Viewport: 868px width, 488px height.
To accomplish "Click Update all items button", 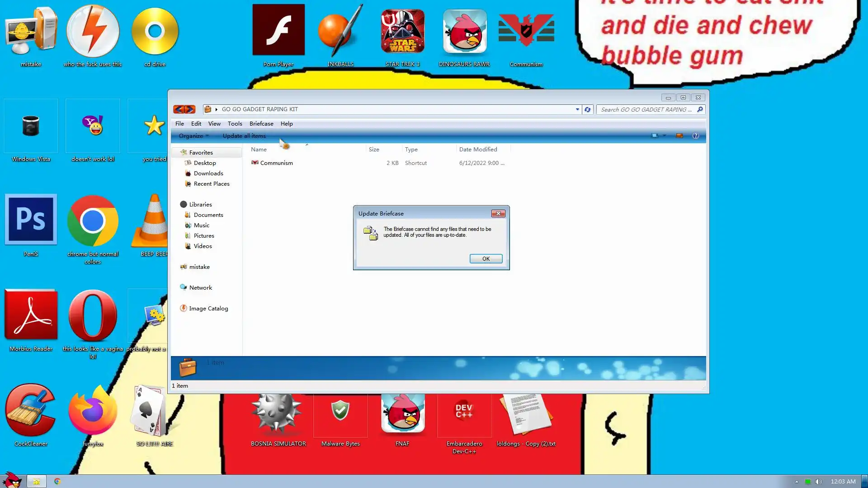I will [x=244, y=136].
